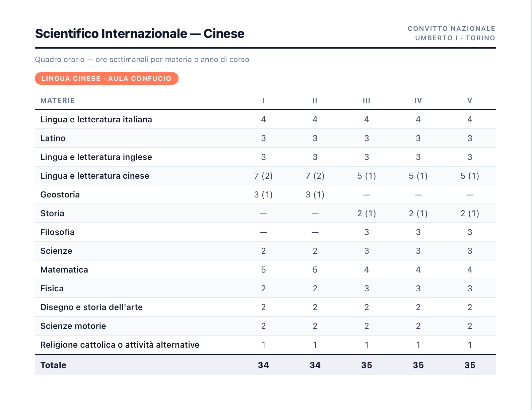Select "5 (1)" in the cinese row, column III
532x410 pixels.
point(367,176)
